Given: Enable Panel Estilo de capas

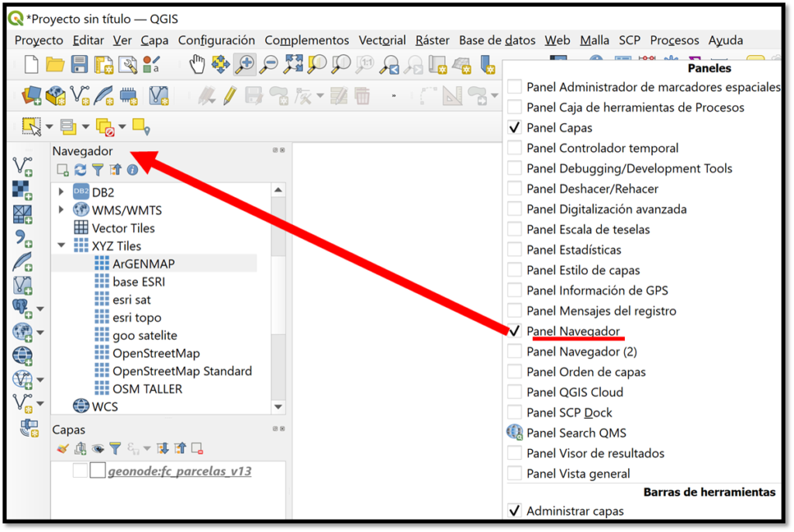Looking at the screenshot, I should (x=515, y=270).
